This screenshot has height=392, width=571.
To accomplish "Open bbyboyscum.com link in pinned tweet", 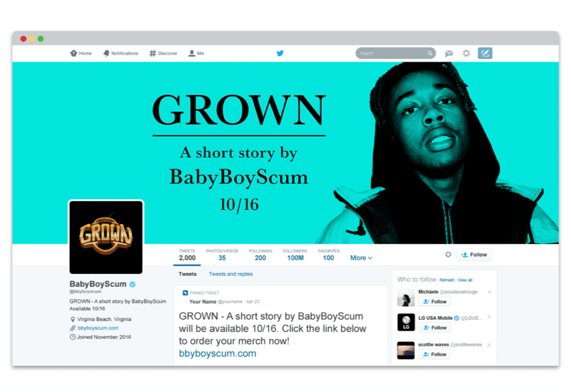I will click(217, 354).
